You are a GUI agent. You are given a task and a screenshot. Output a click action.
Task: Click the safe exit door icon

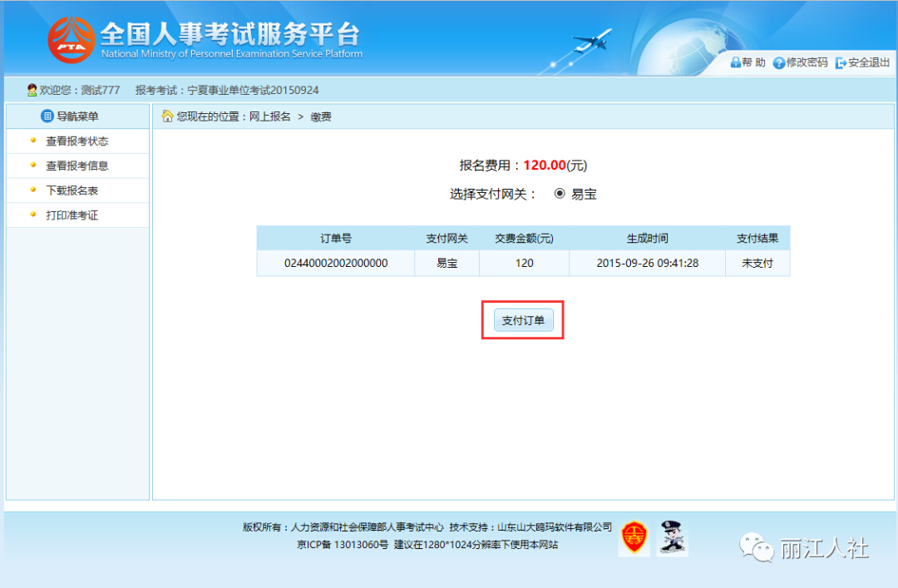[x=841, y=63]
